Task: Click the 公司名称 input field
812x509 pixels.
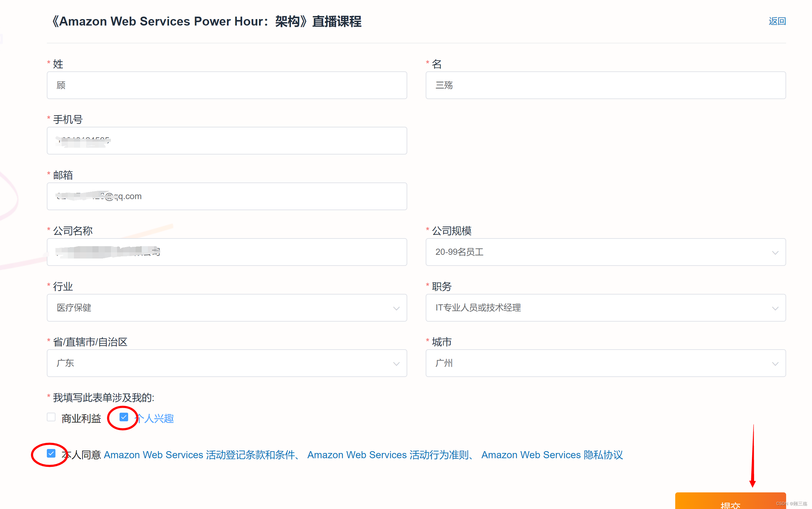Action: coord(227,252)
